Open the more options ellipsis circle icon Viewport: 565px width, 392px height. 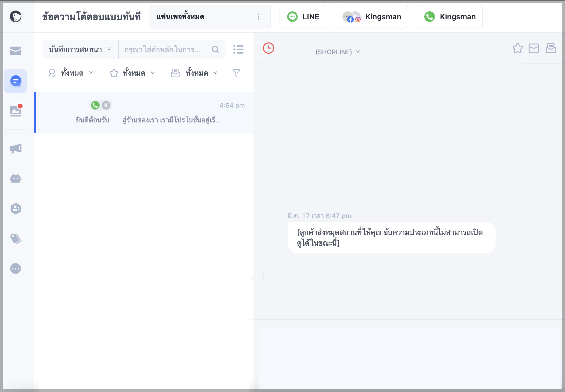pyautogui.click(x=16, y=268)
